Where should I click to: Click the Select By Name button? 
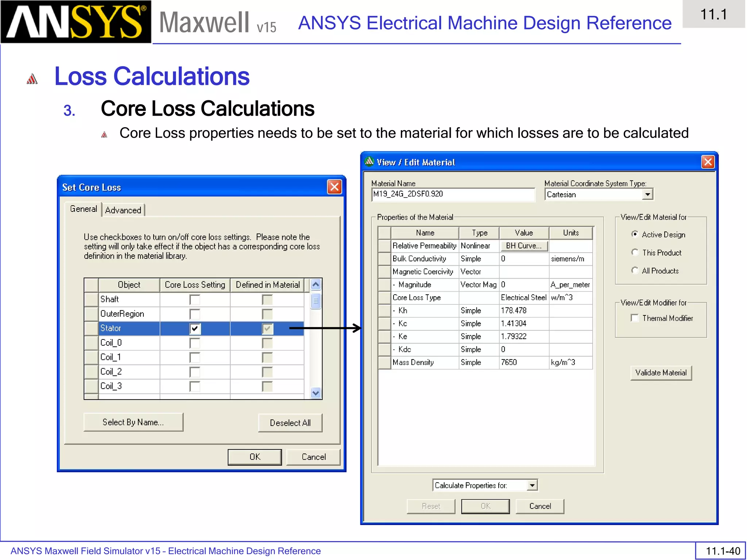tap(133, 422)
